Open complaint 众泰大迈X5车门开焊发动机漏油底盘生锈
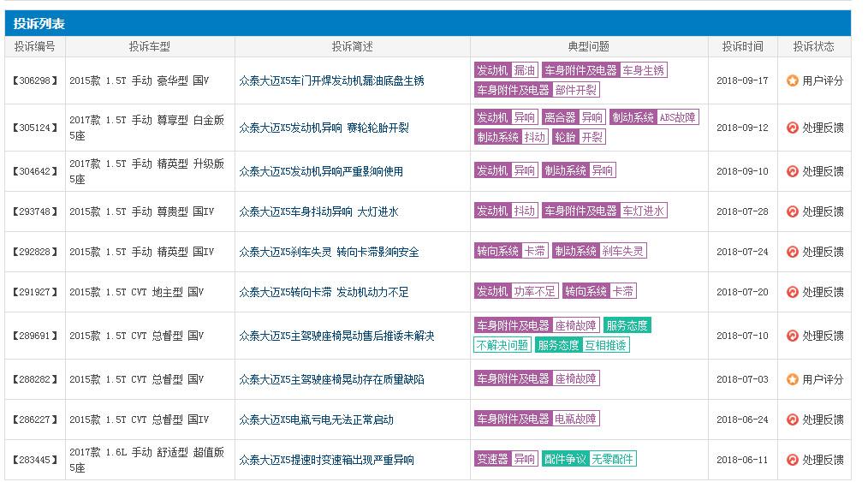The image size is (868, 482). coord(331,80)
